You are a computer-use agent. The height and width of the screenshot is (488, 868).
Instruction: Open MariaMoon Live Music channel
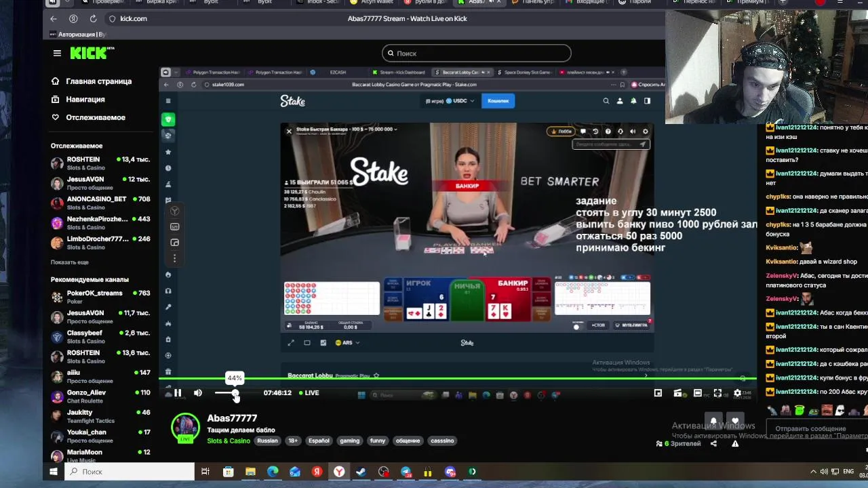100,456
